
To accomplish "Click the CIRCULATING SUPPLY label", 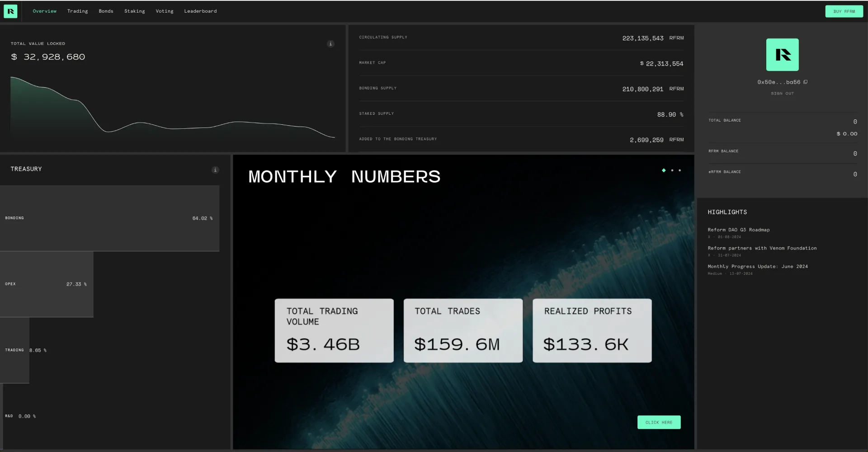I will point(383,37).
